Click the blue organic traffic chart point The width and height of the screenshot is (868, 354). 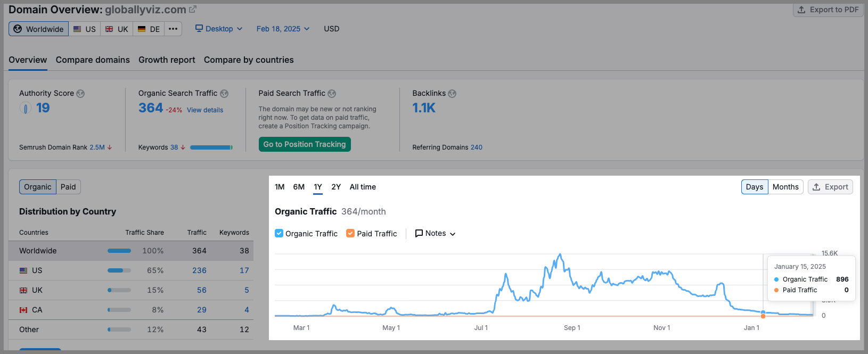pyautogui.click(x=763, y=312)
